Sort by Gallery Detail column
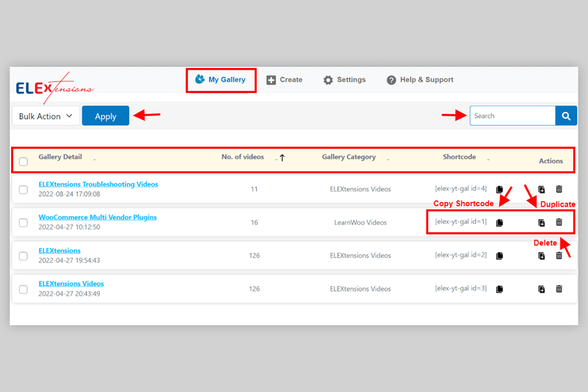Screen dimensions: 588x392 point(60,157)
